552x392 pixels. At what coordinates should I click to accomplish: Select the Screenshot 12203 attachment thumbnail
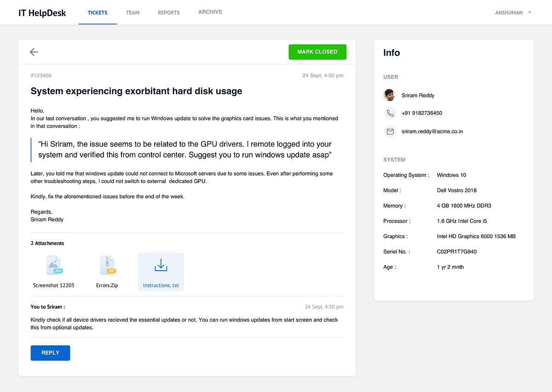54,265
